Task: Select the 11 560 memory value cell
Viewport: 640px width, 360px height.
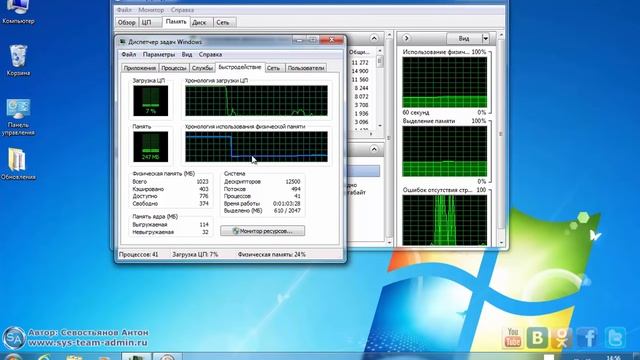Action: [360, 80]
